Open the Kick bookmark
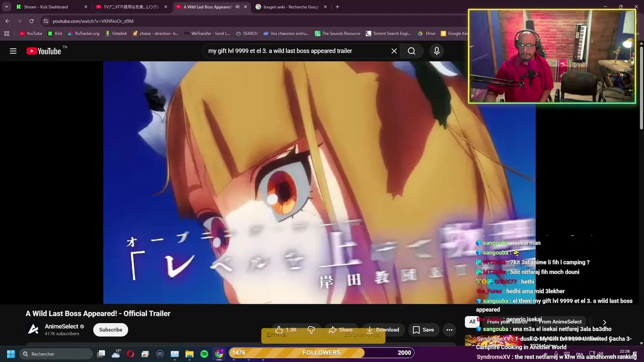The image size is (644, 362). pos(55,34)
